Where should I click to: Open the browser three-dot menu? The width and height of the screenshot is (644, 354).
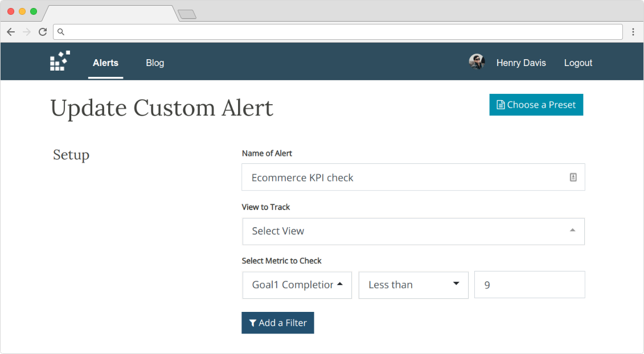pyautogui.click(x=633, y=32)
